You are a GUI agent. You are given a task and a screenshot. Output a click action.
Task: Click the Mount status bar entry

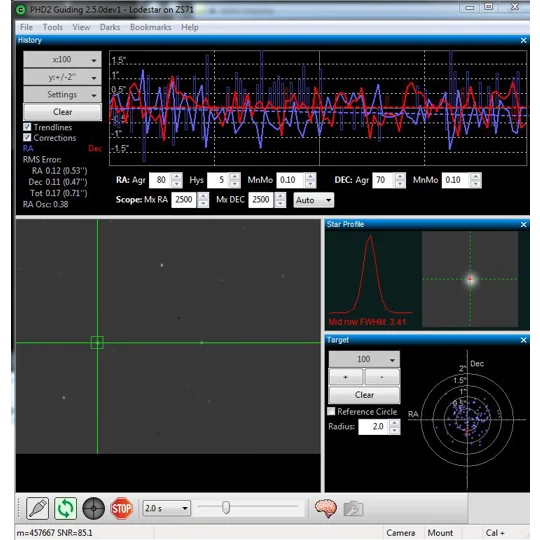pos(440,533)
